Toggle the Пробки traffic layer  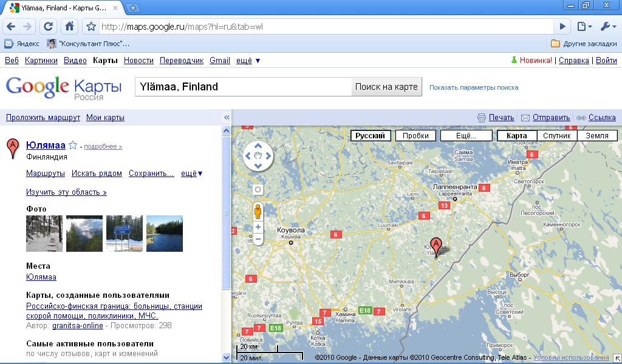(x=415, y=136)
